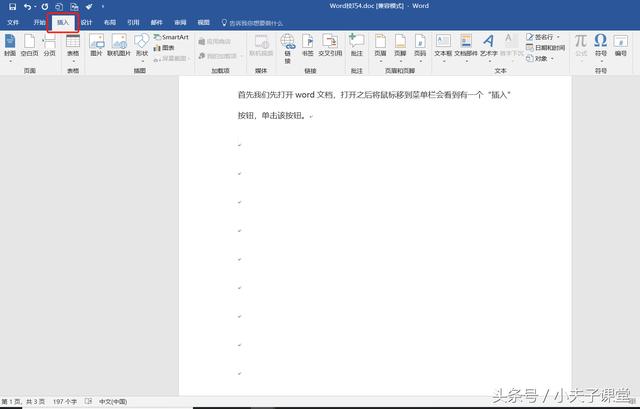Insert a SmartArt graphic
Screen dimensions: 640x409
pos(171,37)
